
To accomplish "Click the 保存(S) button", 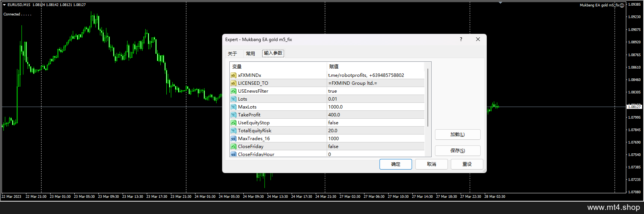I will 458,151.
